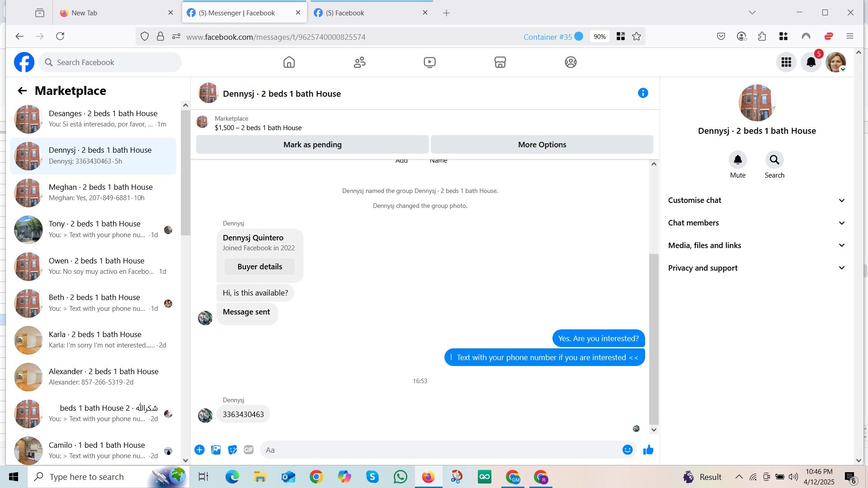The width and height of the screenshot is (868, 488).
Task: Open Camilo 1 bed conversation
Action: point(93,450)
